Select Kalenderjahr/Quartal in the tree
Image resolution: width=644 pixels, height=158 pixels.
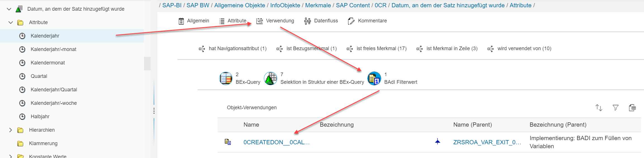pos(54,90)
